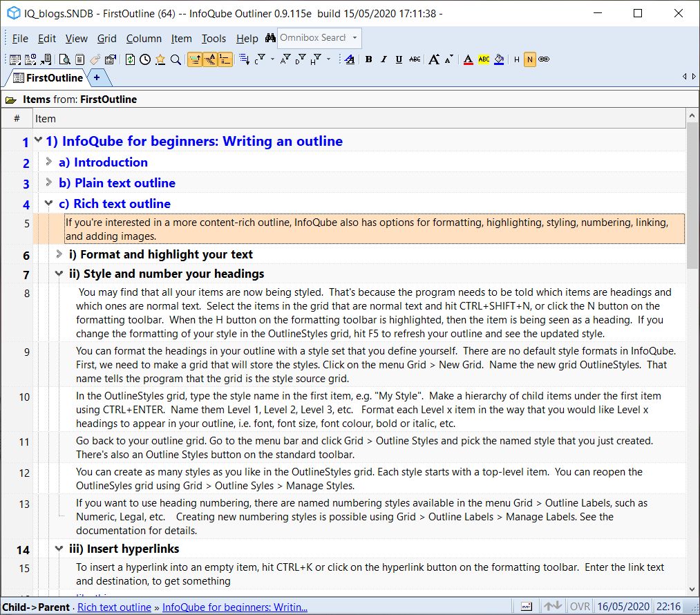Screen dimensions: 700x615
Task: Toggle the H heading button
Action: pos(516,59)
